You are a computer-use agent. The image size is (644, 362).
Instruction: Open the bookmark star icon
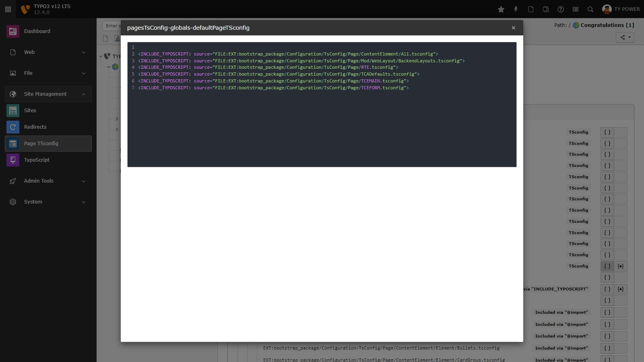[x=501, y=9]
